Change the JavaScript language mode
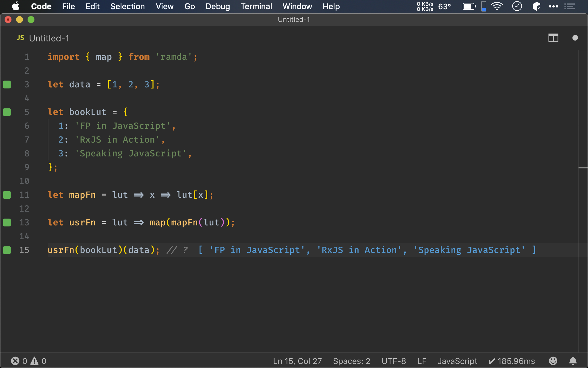 457,361
